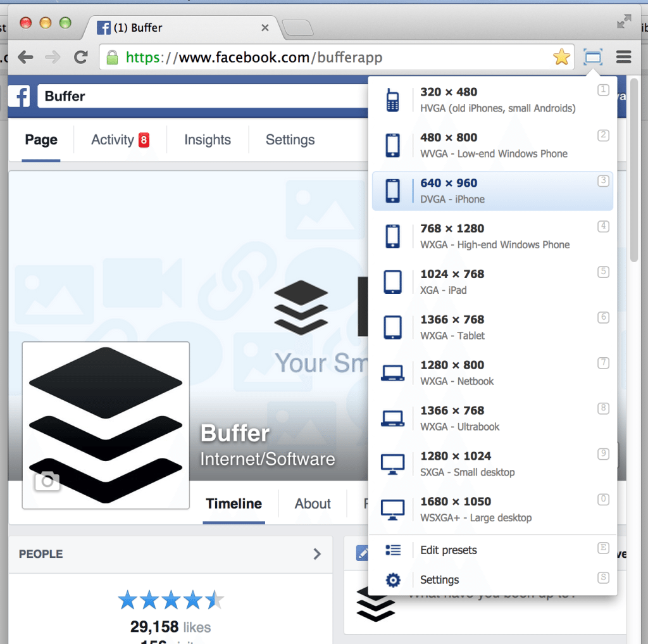Click the browser address bar URL
648x644 pixels.
click(254, 57)
